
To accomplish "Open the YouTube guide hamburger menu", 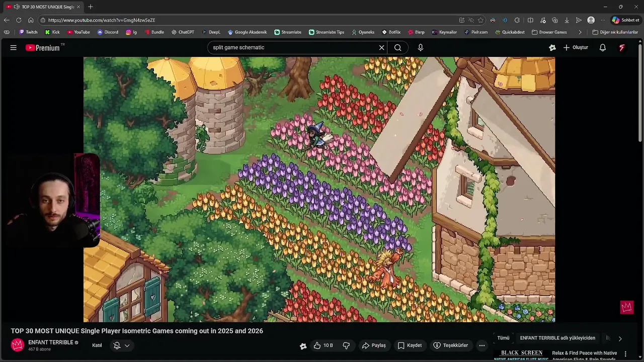I will tap(14, 47).
